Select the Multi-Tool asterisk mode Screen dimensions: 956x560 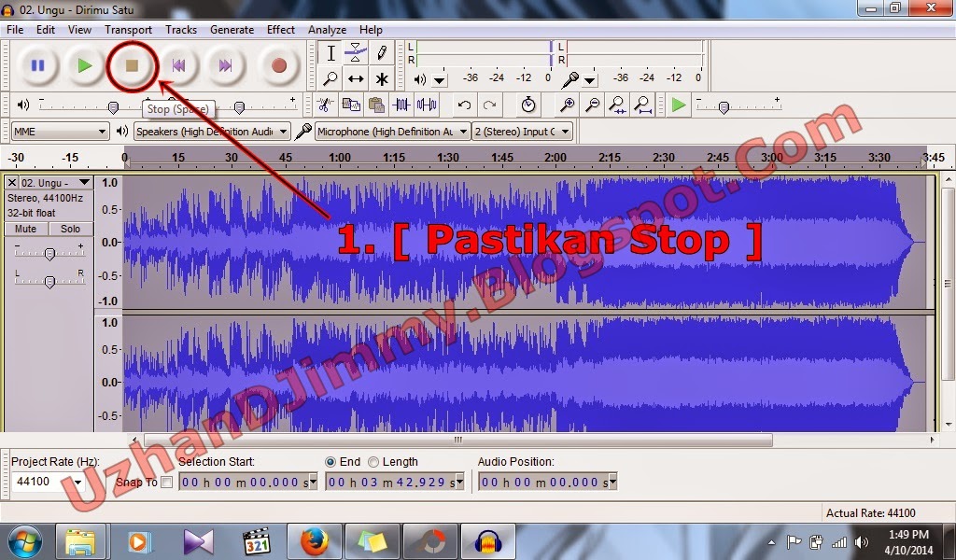[x=382, y=78]
